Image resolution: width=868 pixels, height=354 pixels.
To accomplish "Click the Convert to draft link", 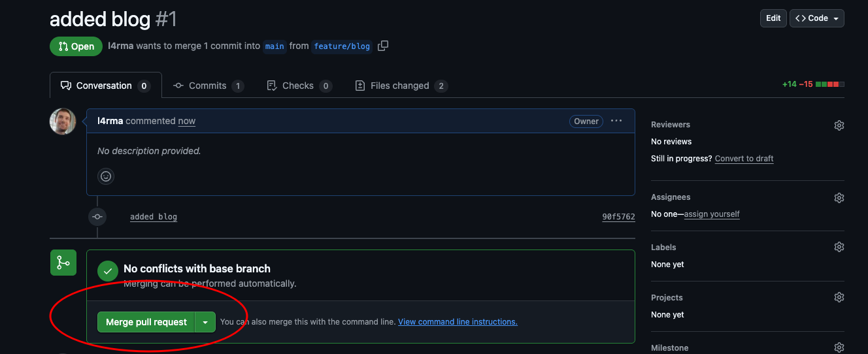I will tap(744, 159).
